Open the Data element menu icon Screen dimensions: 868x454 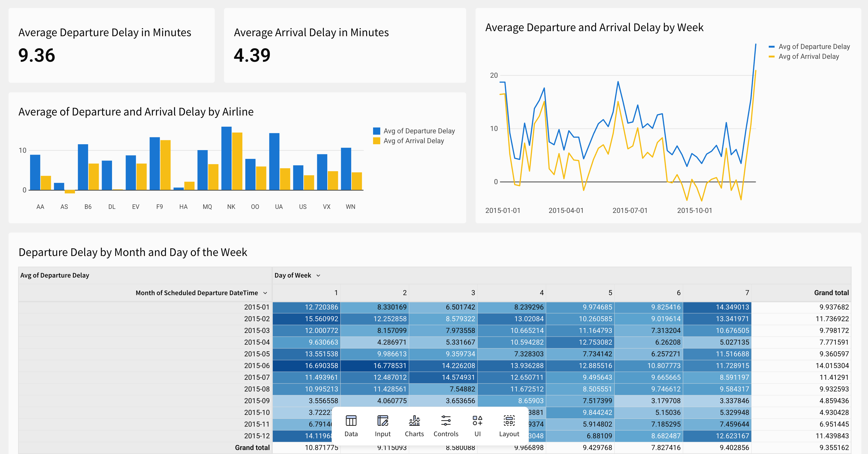[351, 421]
